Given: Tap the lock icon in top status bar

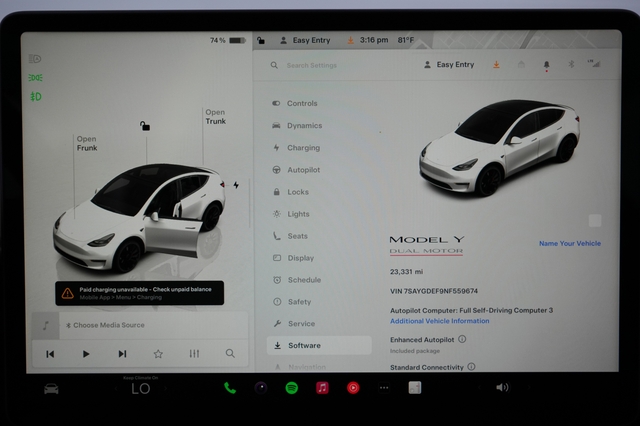Looking at the screenshot, I should coord(261,40).
